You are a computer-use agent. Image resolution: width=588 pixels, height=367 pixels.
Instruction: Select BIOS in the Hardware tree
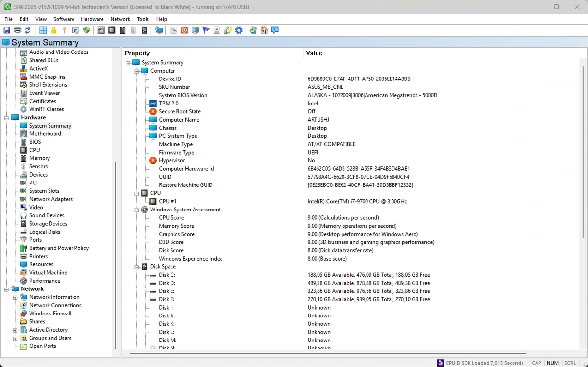35,142
